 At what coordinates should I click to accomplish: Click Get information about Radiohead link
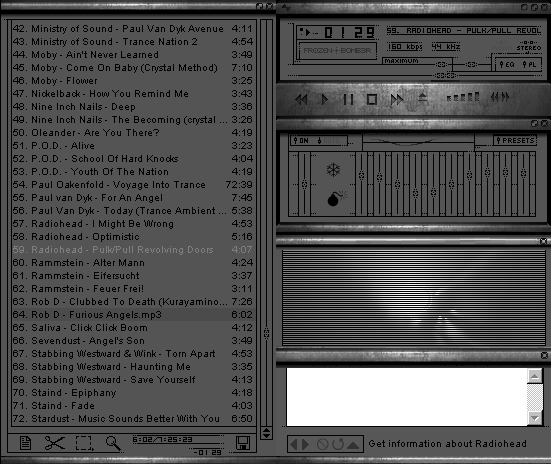click(447, 444)
